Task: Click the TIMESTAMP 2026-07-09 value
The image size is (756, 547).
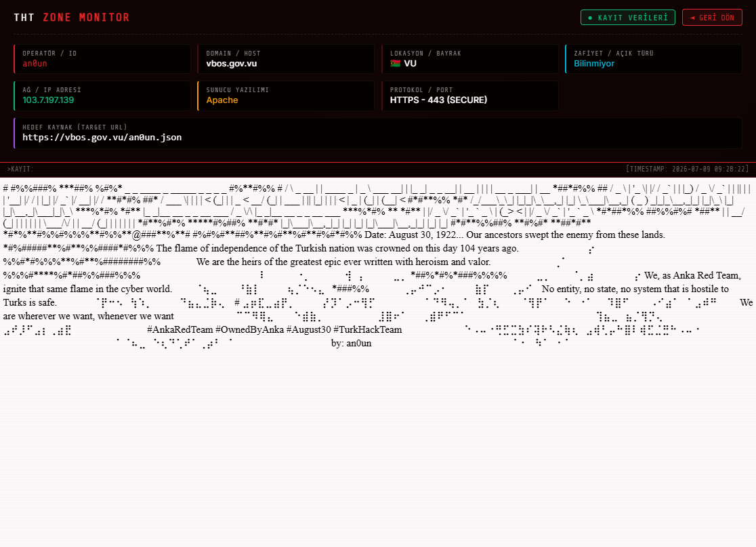Action: 688,169
